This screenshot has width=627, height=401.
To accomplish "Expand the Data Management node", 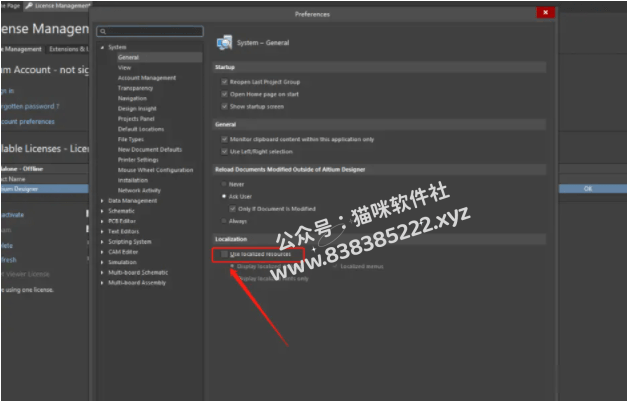I will click(x=102, y=201).
